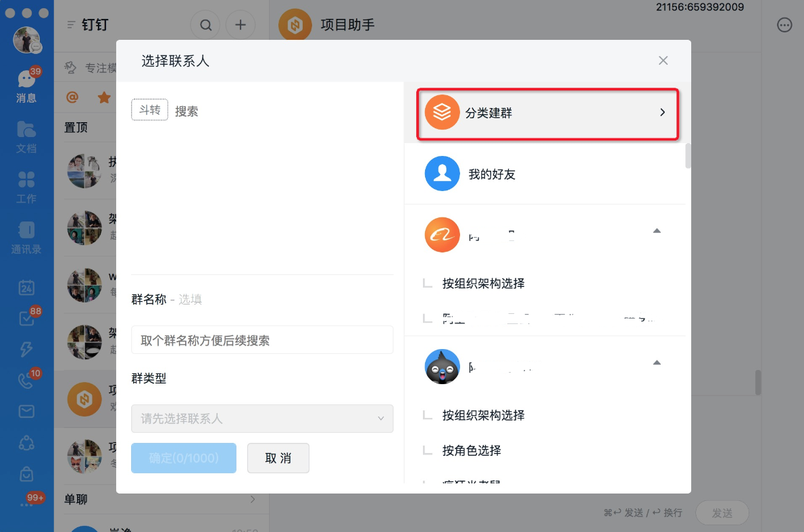Viewport: 804px width, 532px height.
Task: Choose 按组织架构选择 under the orange-logo organization
Action: tap(483, 284)
